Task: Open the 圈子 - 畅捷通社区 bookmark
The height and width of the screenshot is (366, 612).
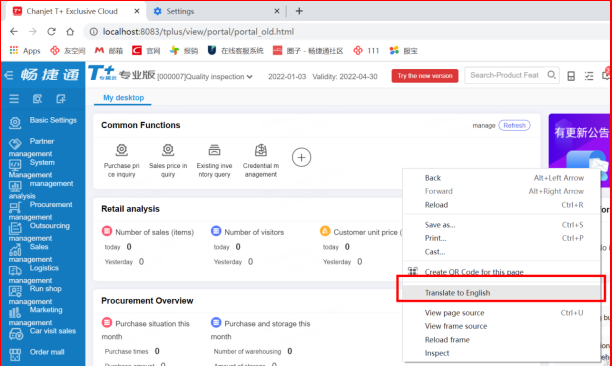Action: tap(308, 50)
